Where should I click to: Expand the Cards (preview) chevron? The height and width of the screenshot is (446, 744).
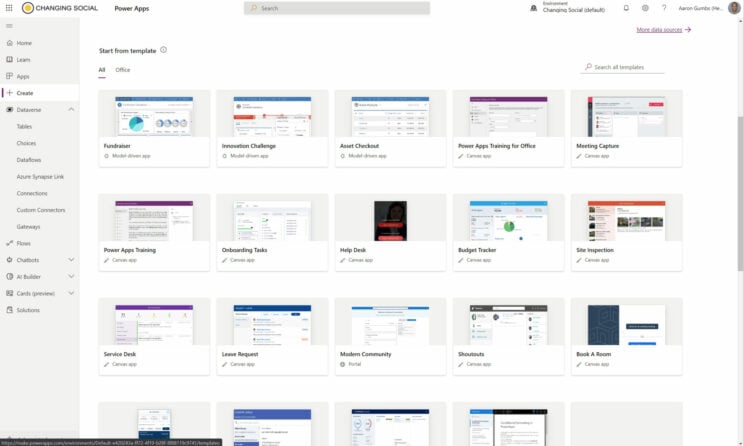point(71,293)
